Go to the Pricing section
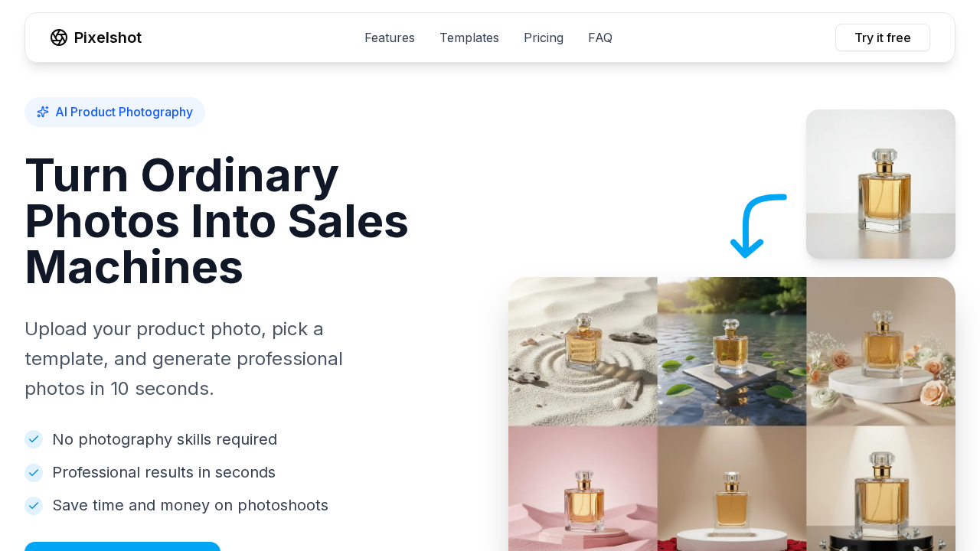This screenshot has width=980, height=551. point(544,37)
